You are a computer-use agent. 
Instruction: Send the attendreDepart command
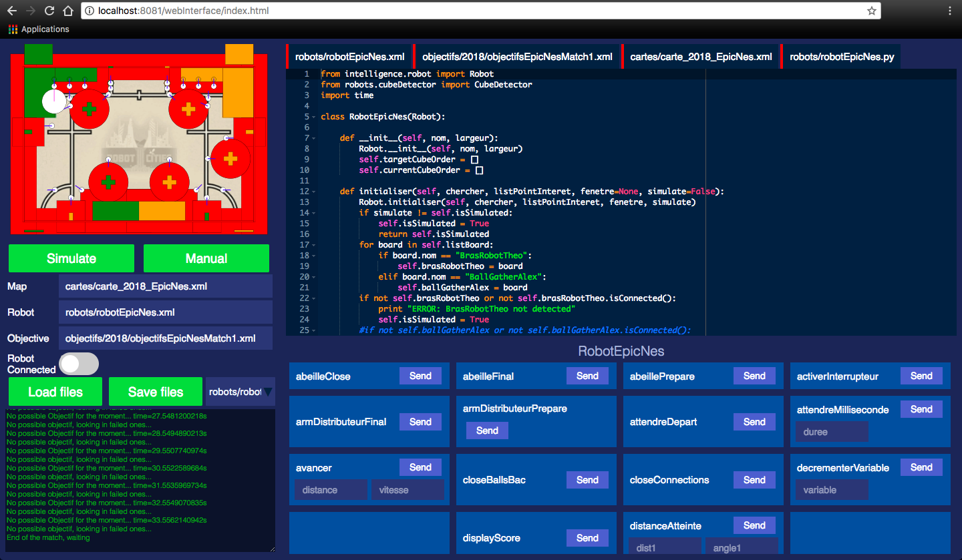754,421
